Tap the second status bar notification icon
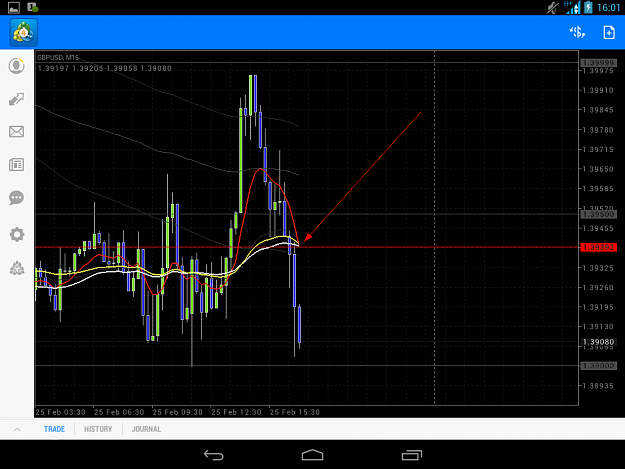 (33, 7)
